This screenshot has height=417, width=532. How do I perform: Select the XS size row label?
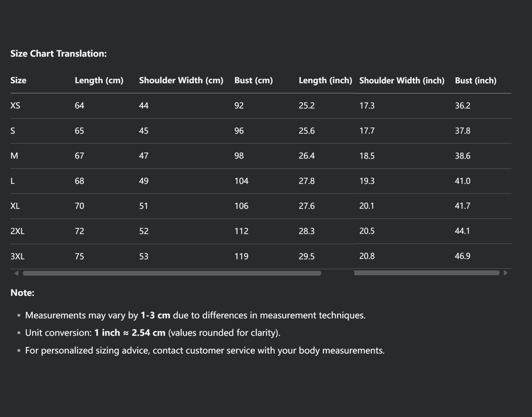click(15, 106)
